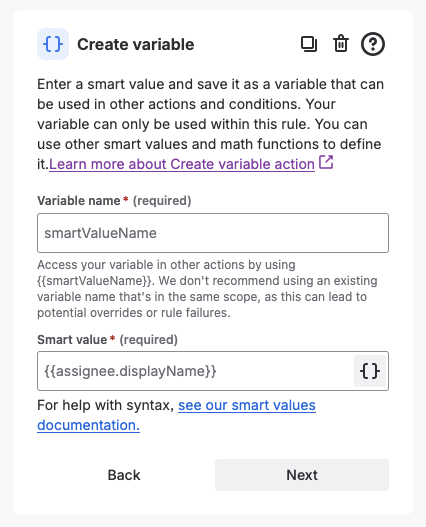The height and width of the screenshot is (527, 426).
Task: Click the Smart value field label
Action: (72, 340)
